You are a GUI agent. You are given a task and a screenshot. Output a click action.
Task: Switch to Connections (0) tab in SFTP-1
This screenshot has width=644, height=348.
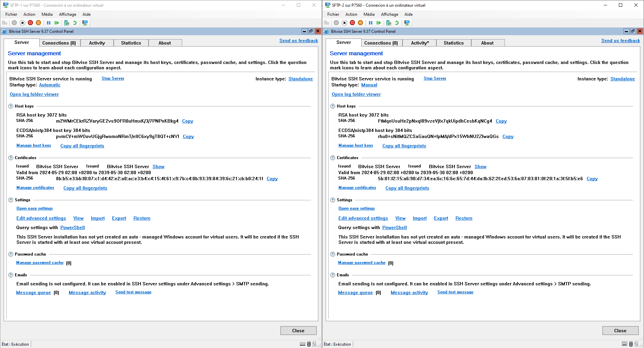[x=59, y=43]
